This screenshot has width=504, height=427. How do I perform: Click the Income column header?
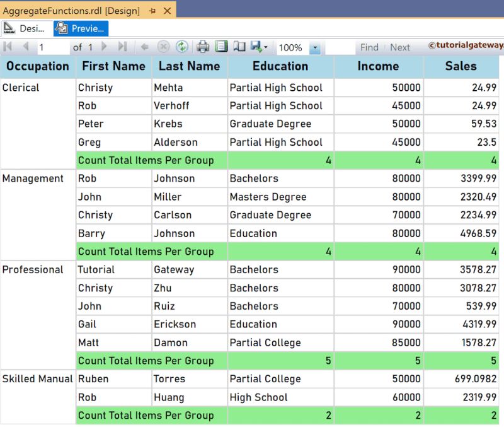(x=379, y=66)
